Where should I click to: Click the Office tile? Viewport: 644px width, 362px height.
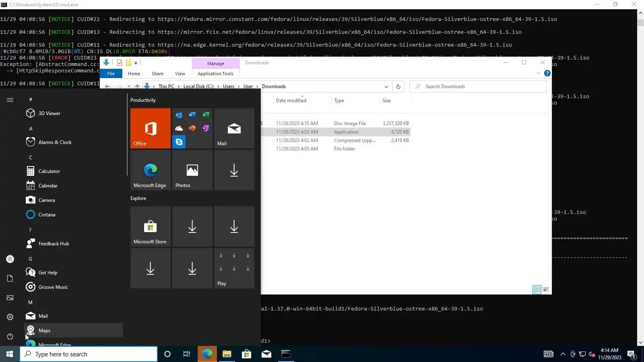pos(151,128)
